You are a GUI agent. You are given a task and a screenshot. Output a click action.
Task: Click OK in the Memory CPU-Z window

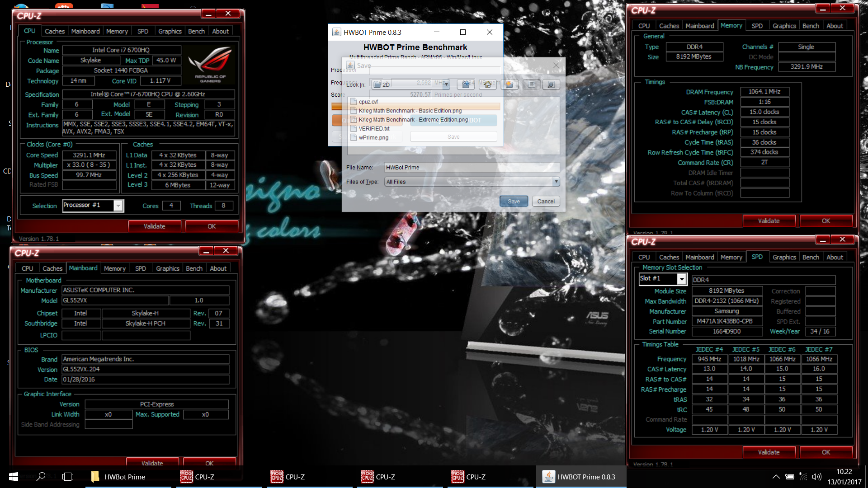pyautogui.click(x=826, y=221)
